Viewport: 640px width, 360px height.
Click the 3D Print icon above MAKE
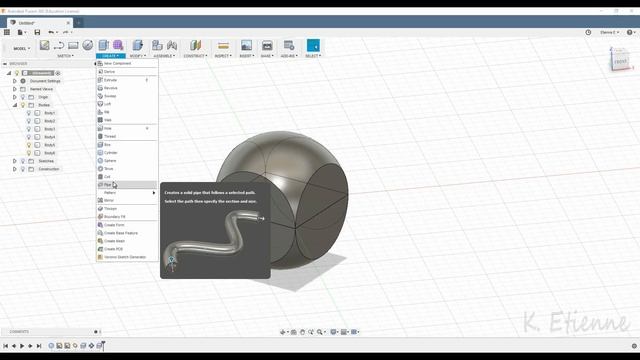pos(267,45)
